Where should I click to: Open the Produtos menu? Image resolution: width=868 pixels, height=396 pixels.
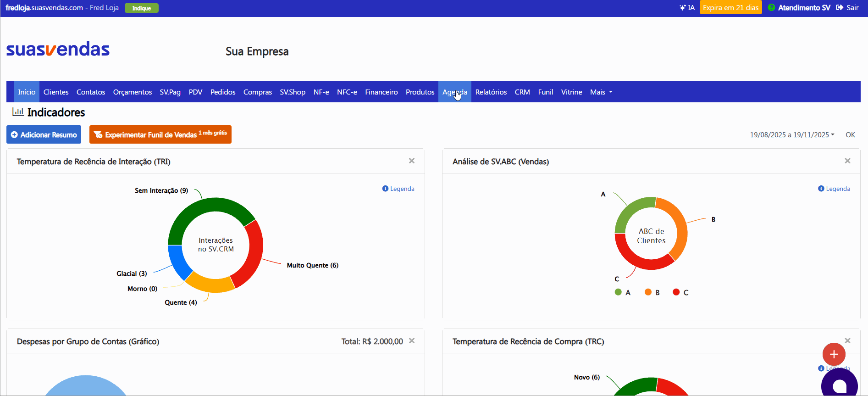[420, 92]
